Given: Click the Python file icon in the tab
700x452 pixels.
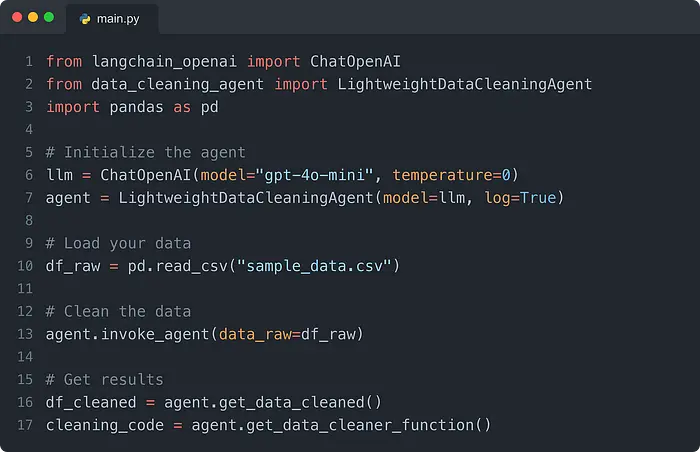Looking at the screenshot, I should tap(84, 17).
